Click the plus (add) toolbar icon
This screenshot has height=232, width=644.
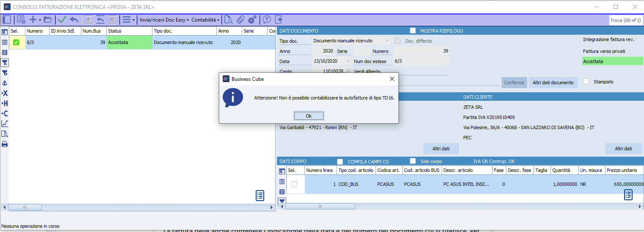coord(33,19)
